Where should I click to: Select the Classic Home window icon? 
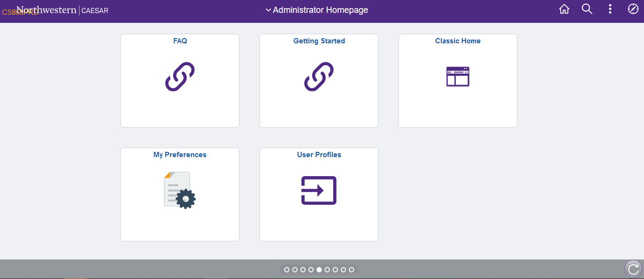457,76
